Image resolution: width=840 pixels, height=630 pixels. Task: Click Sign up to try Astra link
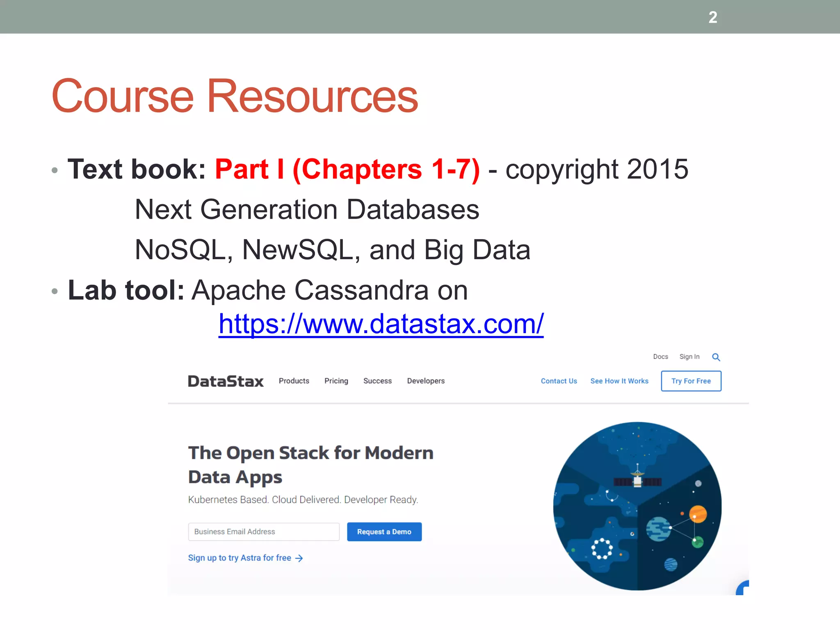[x=240, y=558]
